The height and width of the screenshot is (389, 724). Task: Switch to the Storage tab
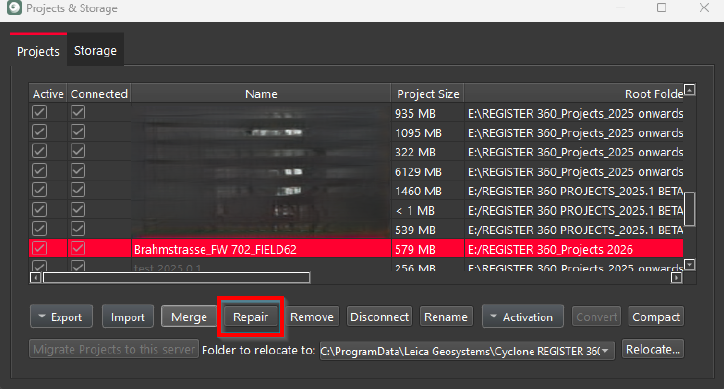pos(95,50)
